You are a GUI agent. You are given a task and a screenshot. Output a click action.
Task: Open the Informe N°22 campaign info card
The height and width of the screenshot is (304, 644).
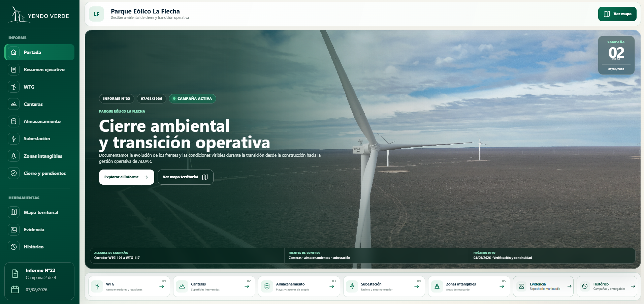tap(39, 281)
